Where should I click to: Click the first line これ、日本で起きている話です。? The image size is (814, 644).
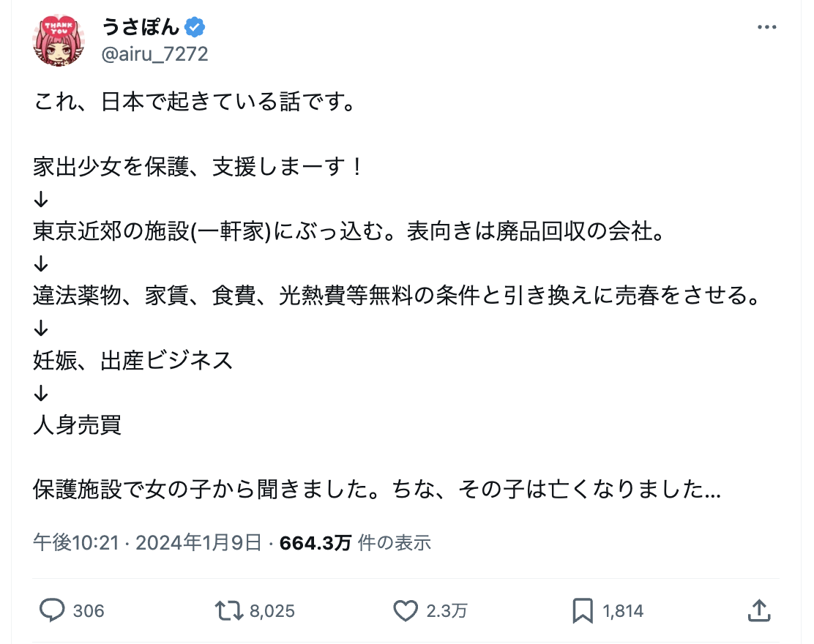(x=193, y=102)
